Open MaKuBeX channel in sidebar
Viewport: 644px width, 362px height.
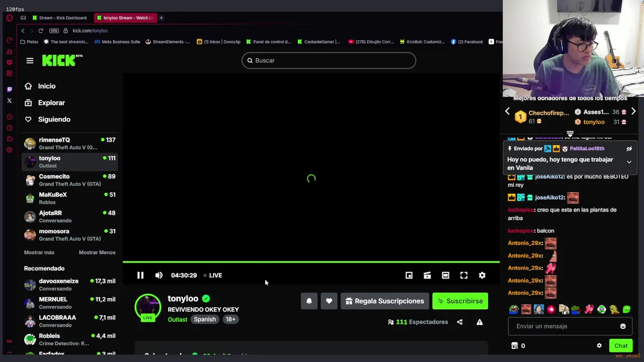pyautogui.click(x=70, y=198)
